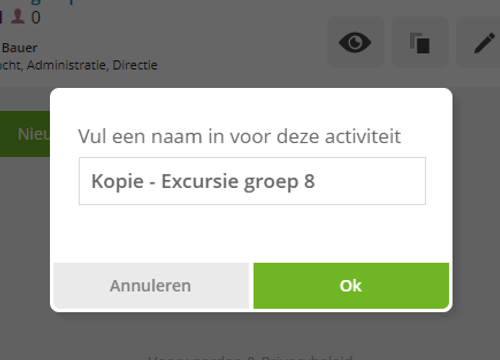Click the dimmed backdrop below the dialog
Image resolution: width=500 pixels, height=360 pixels.
(250, 333)
